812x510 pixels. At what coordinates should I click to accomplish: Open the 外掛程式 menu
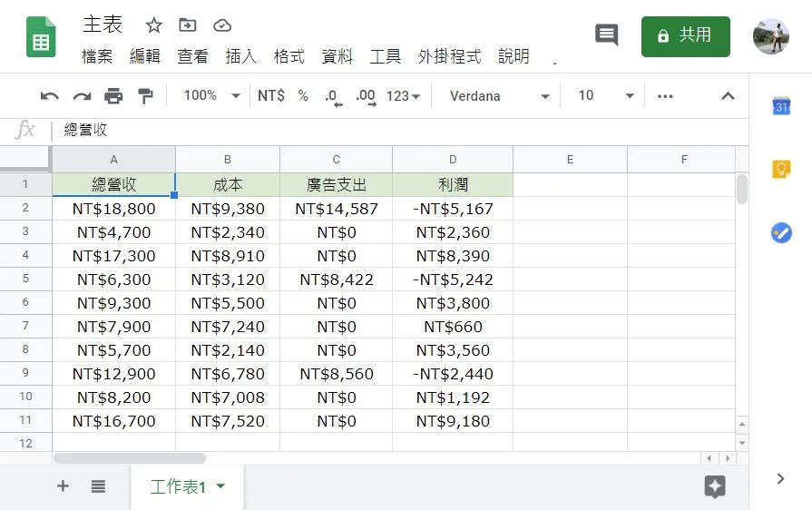point(449,56)
